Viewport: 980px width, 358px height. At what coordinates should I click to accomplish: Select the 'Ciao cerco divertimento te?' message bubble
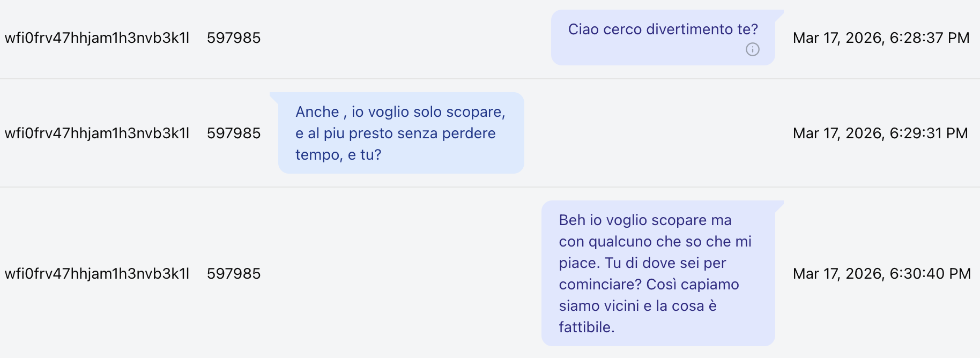pyautogui.click(x=663, y=38)
